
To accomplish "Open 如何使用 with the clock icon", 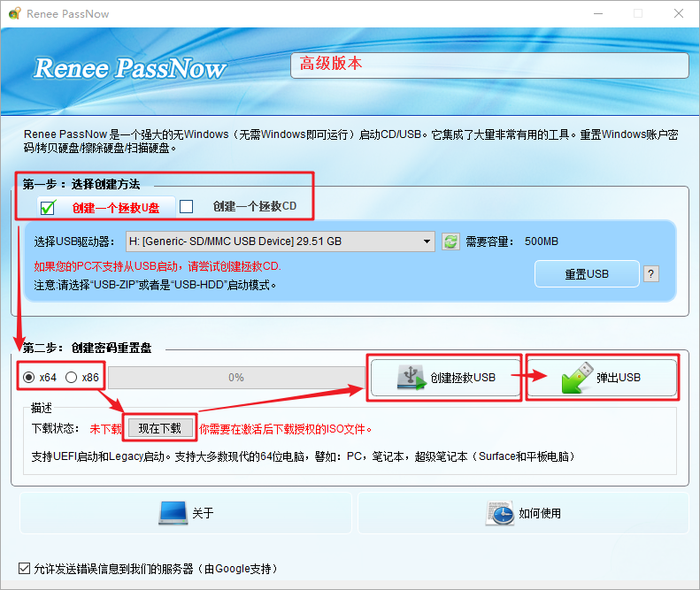I will click(524, 513).
